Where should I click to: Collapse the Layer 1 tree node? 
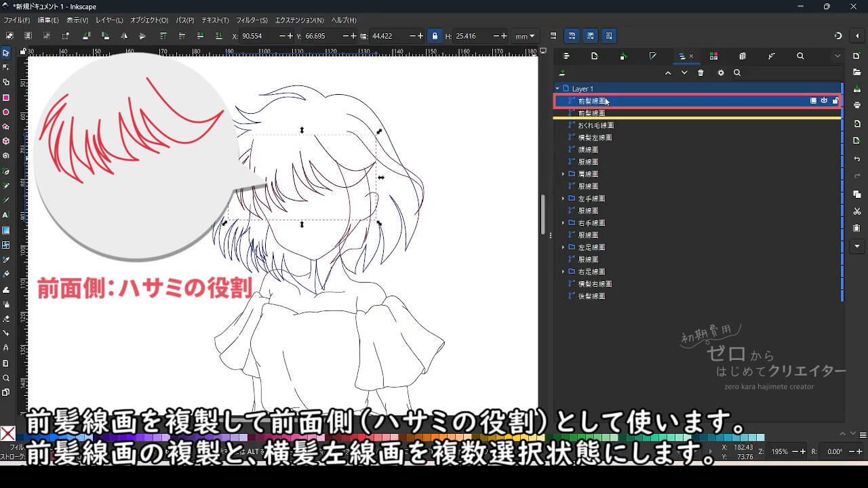pos(557,89)
